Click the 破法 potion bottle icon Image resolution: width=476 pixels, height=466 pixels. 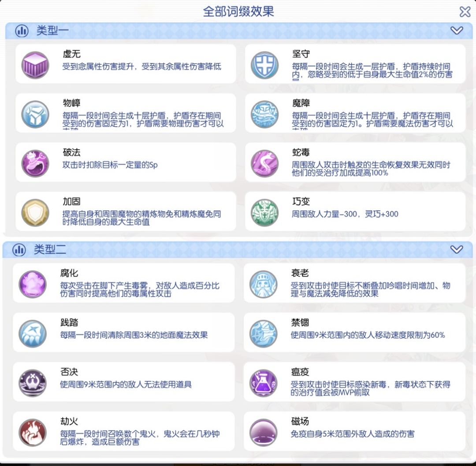[x=35, y=163]
